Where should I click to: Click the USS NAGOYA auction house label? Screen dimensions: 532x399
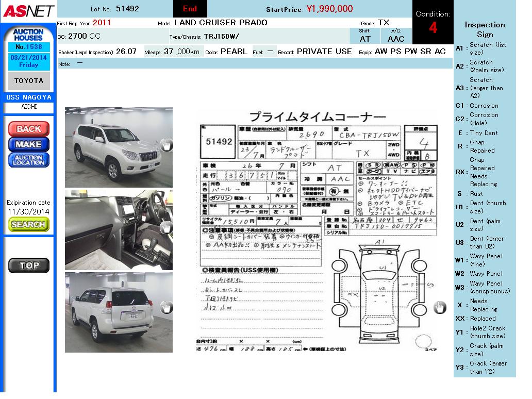tap(28, 97)
